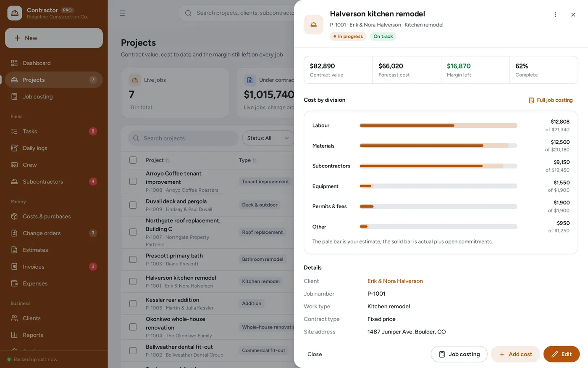Check the Kessler rear addition row
Viewport: 588px width, 368px height.
pos(133,304)
